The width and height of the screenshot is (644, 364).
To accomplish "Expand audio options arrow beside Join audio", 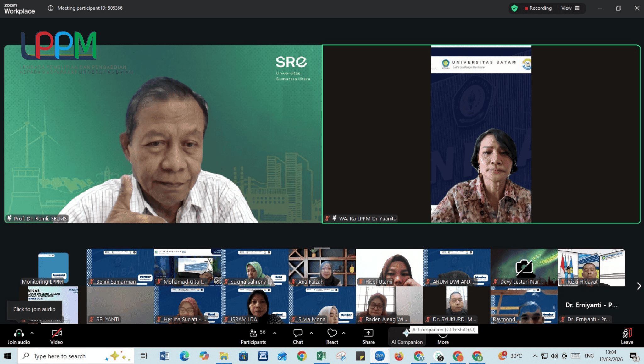I will (x=32, y=333).
